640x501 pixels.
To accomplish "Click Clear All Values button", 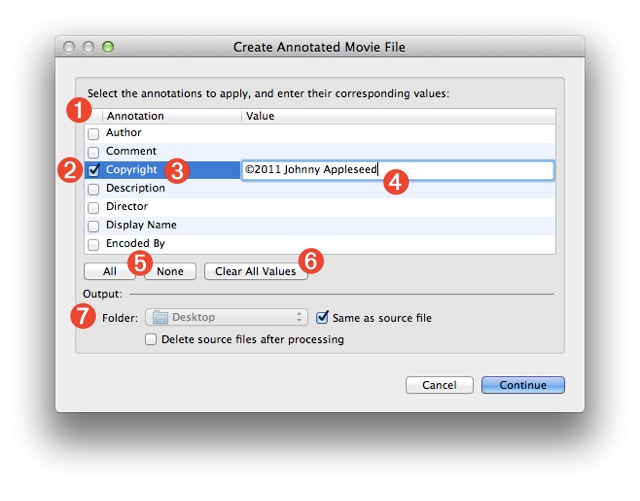I will (255, 271).
